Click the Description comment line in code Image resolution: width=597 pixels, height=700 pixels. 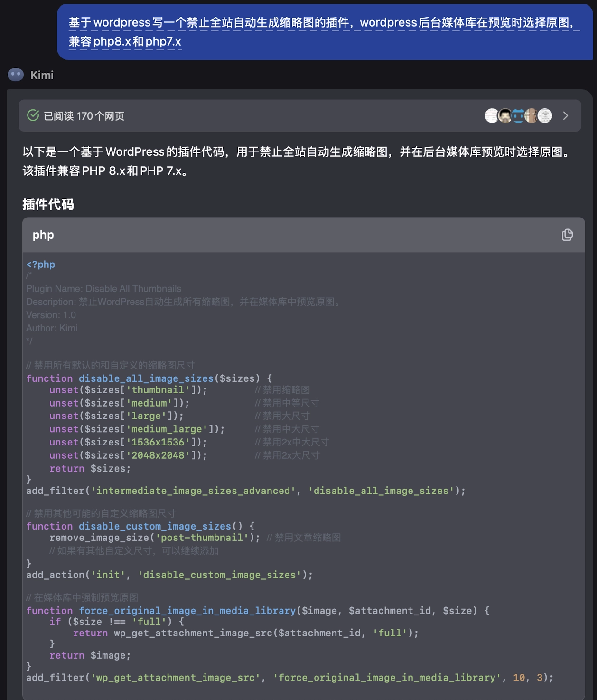[185, 302]
